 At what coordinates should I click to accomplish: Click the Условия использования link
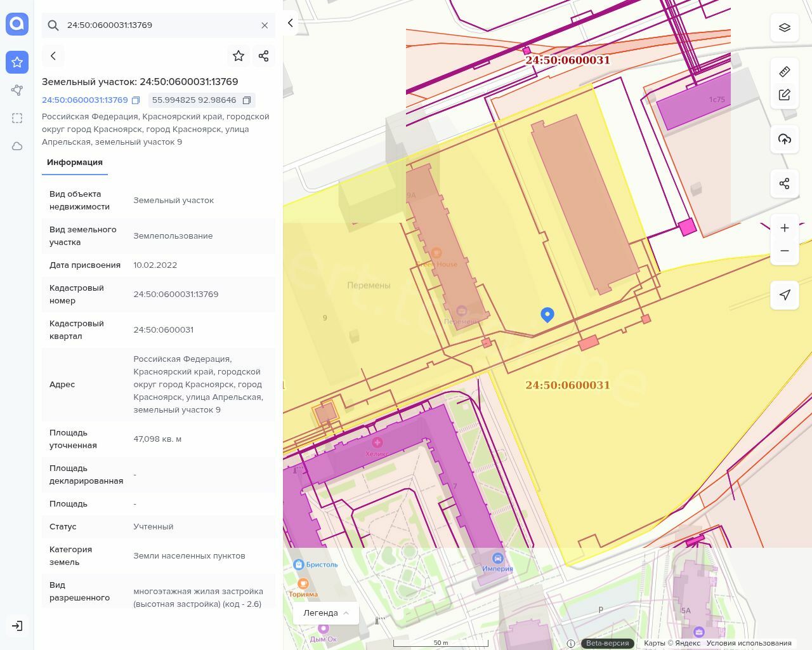click(749, 643)
